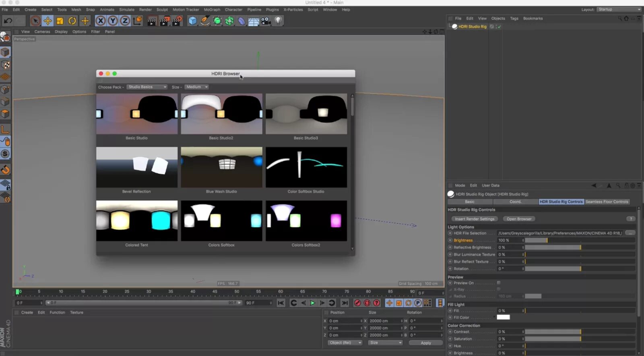Viewport: 644px width, 356px height.
Task: Click the Undo arrow icon
Action: click(8, 21)
